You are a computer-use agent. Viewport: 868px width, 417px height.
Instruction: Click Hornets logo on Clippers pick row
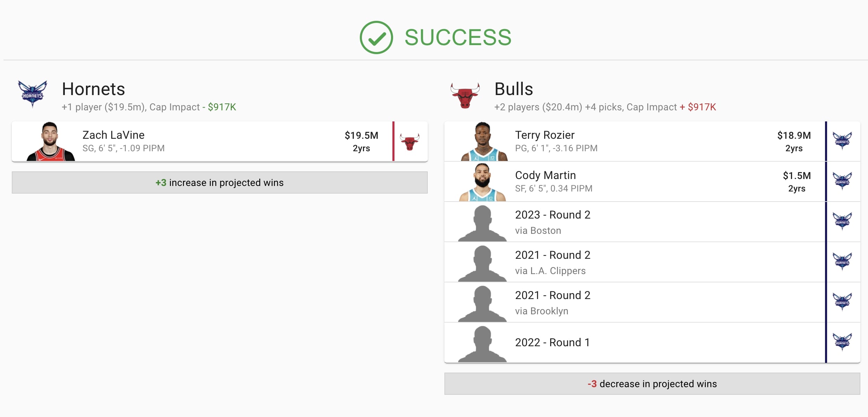coord(842,262)
